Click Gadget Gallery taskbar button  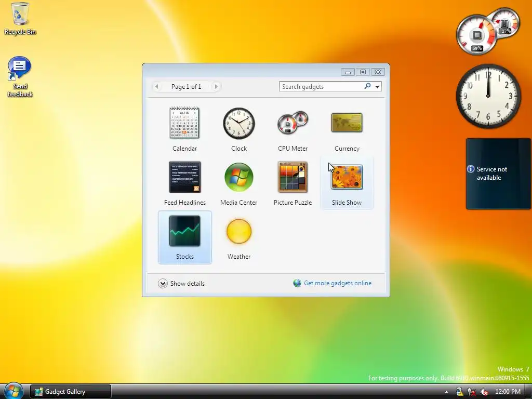pyautogui.click(x=71, y=392)
